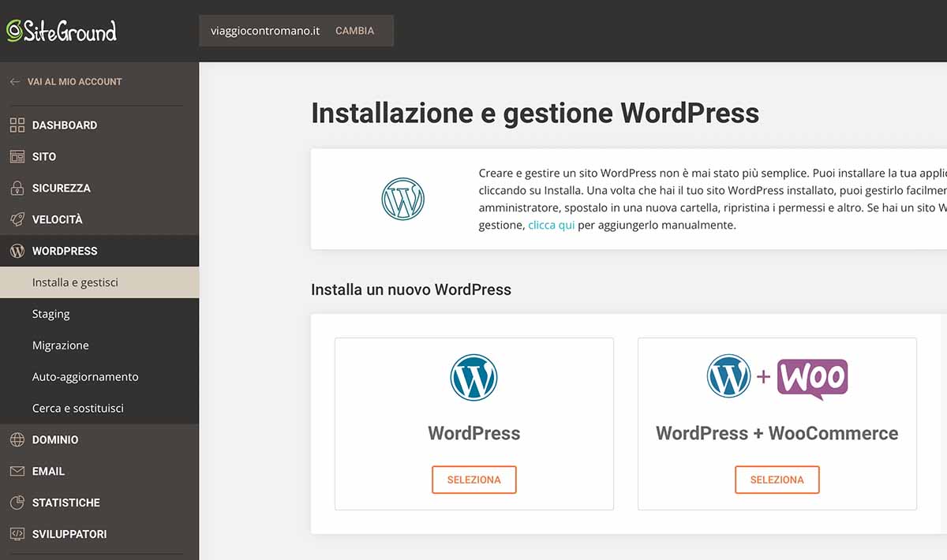The height and width of the screenshot is (560, 947).
Task: Click the Email envelope icon
Action: click(x=18, y=471)
